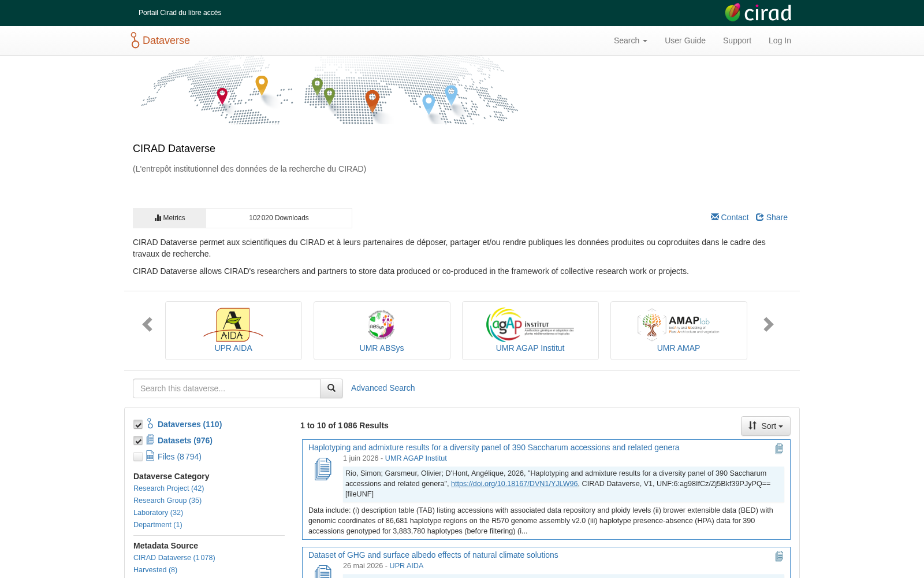Click dataset icon beside GHG albedo result

tap(323, 572)
